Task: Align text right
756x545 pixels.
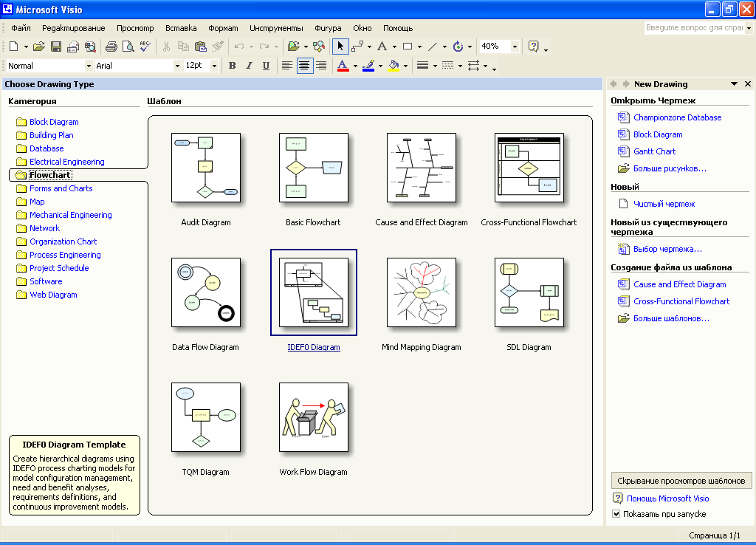Action: pos(321,66)
